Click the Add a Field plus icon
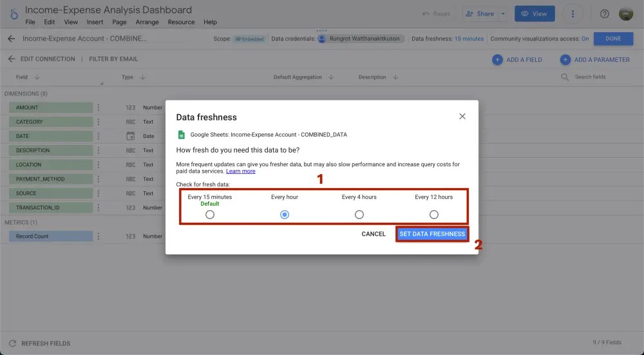The image size is (644, 355). (497, 59)
